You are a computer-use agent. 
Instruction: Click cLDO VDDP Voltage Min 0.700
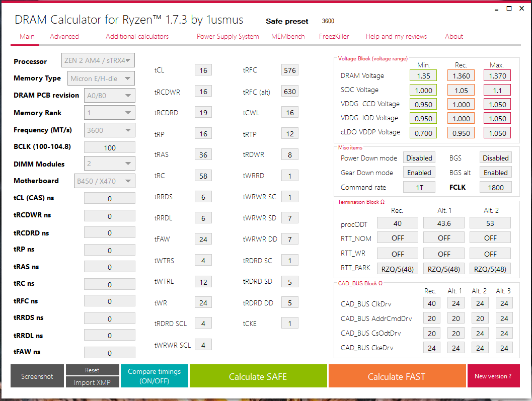point(423,133)
